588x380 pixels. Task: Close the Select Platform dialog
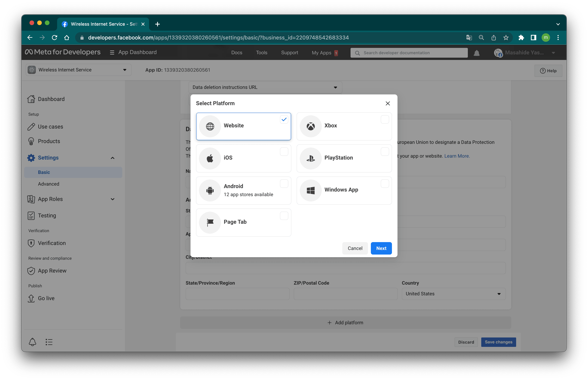(388, 103)
